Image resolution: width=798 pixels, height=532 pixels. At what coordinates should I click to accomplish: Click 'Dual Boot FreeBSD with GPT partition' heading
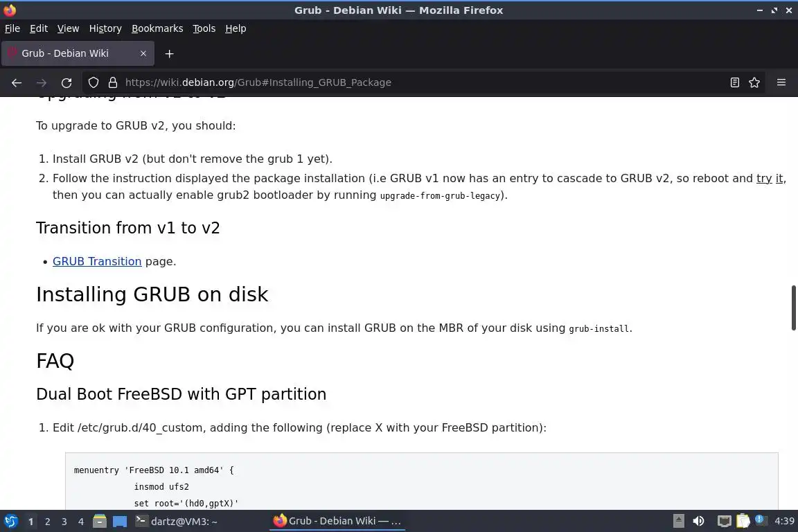181,394
